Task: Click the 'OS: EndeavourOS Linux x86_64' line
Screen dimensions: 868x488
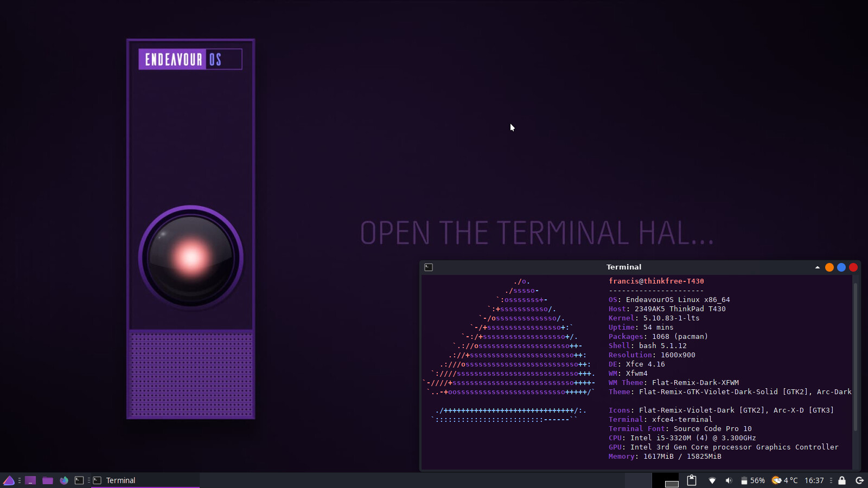Action: tap(669, 300)
